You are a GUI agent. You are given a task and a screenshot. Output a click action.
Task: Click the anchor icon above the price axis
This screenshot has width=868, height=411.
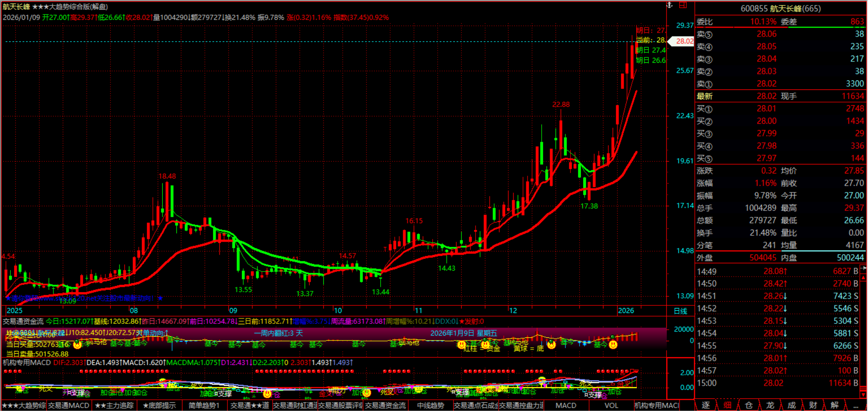(670, 5)
